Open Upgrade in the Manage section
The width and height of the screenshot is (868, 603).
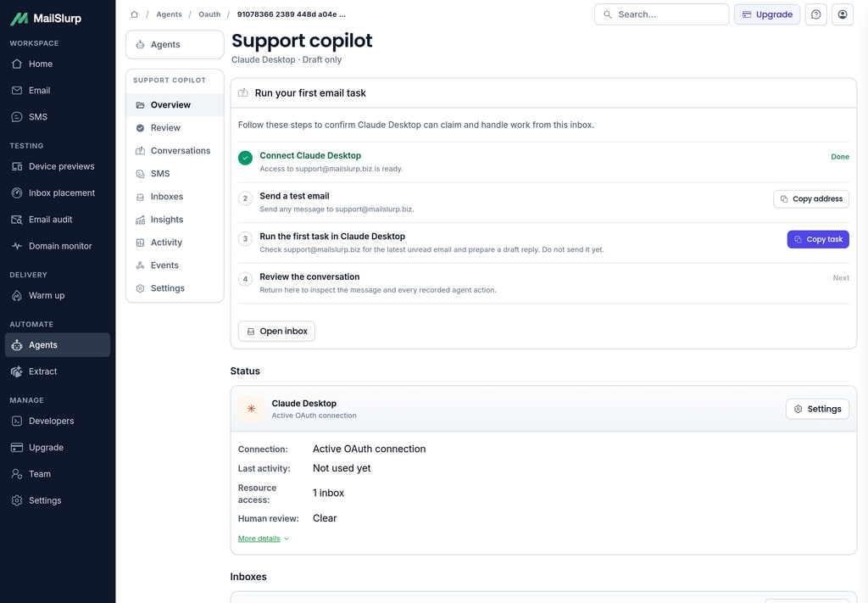tap(58, 448)
